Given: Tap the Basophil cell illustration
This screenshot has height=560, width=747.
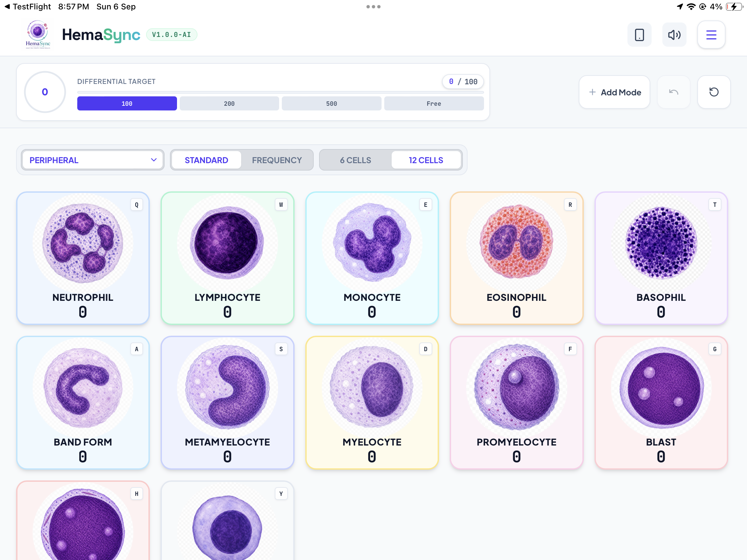Looking at the screenshot, I should (661, 243).
